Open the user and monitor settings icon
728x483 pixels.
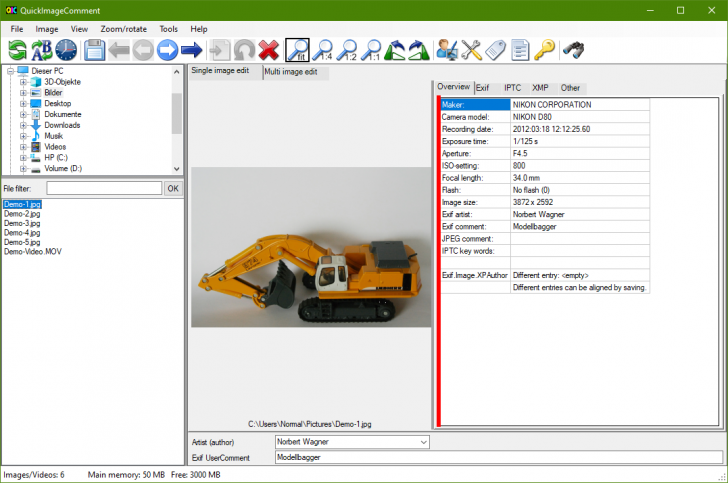coord(447,50)
